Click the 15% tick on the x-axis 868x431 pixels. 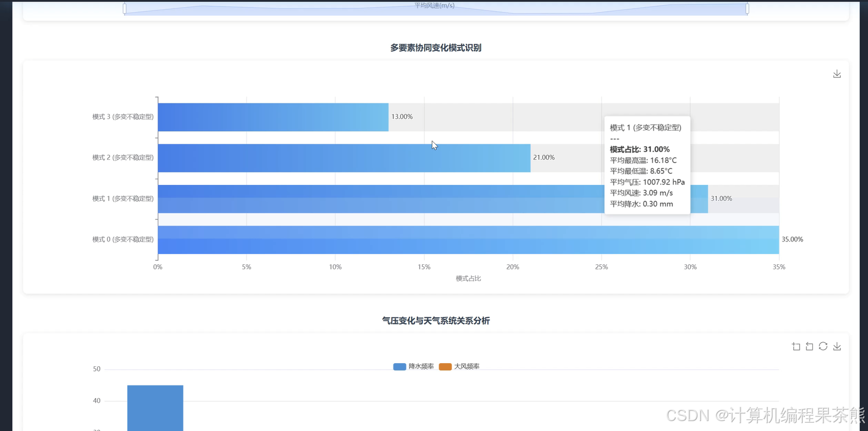click(x=424, y=267)
